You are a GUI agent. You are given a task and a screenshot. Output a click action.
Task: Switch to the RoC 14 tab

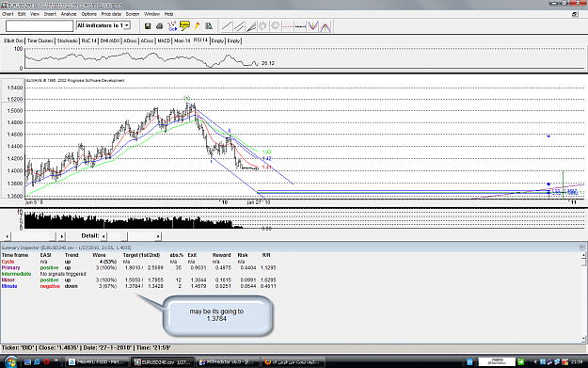pyautogui.click(x=88, y=40)
